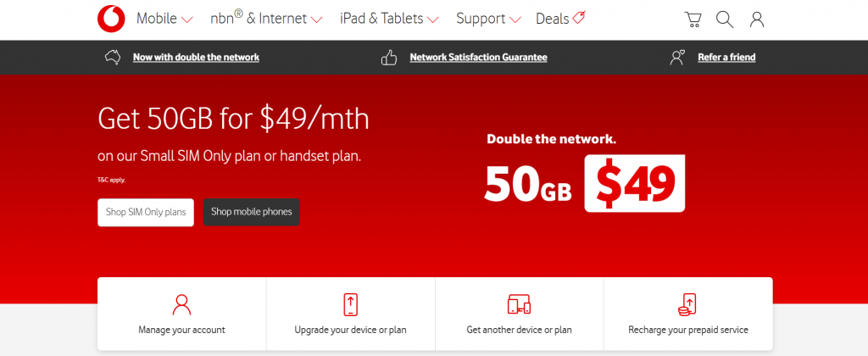The image size is (868, 356).
Task: Click the refer a friend person icon
Action: pyautogui.click(x=677, y=58)
